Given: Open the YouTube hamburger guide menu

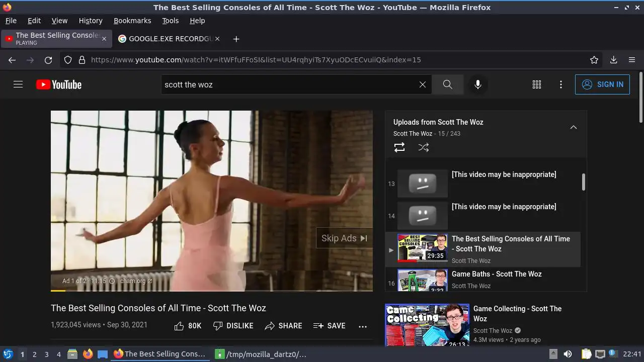Looking at the screenshot, I should [x=18, y=84].
